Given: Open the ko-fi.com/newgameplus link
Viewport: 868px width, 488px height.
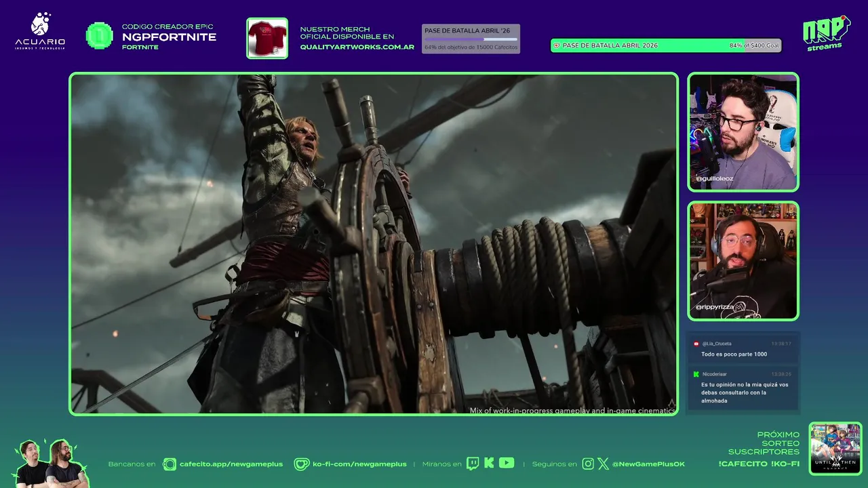Looking at the screenshot, I should (x=359, y=464).
